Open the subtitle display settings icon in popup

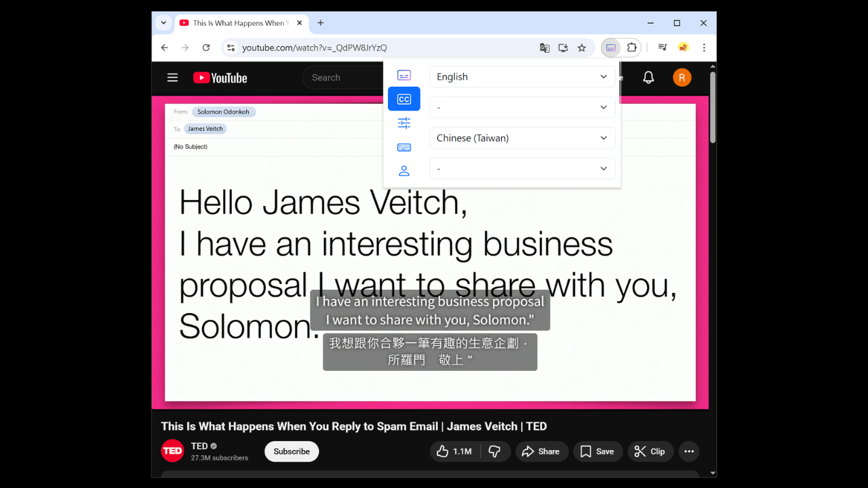404,75
